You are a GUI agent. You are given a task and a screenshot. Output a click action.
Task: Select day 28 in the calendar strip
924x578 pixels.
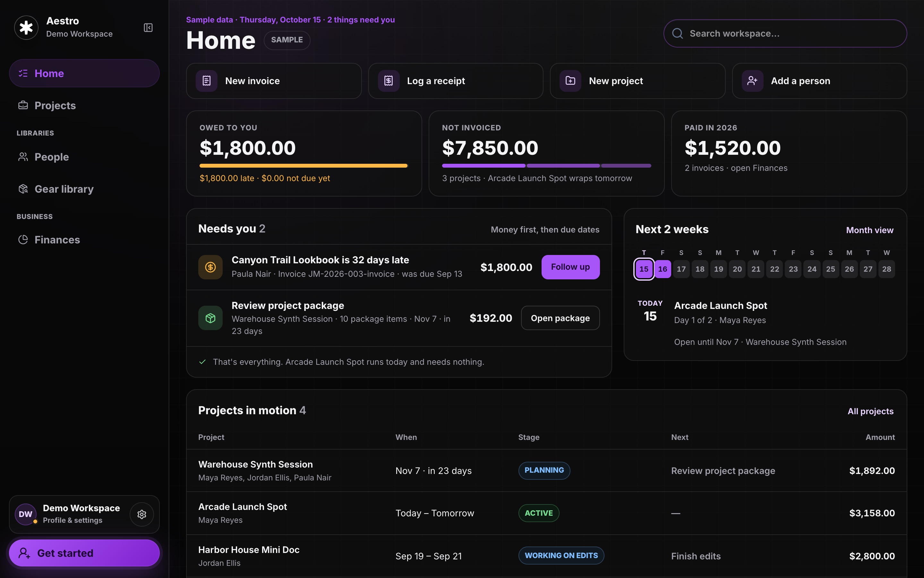coord(886,269)
